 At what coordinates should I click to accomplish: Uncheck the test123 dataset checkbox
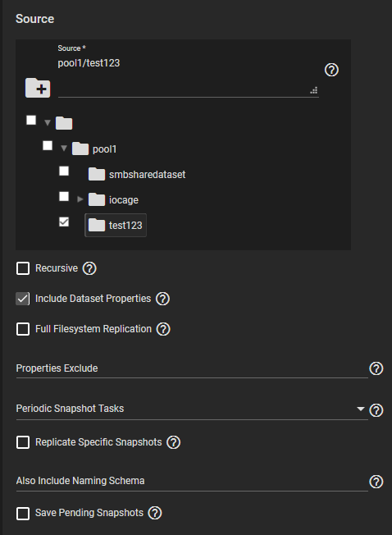[64, 222]
